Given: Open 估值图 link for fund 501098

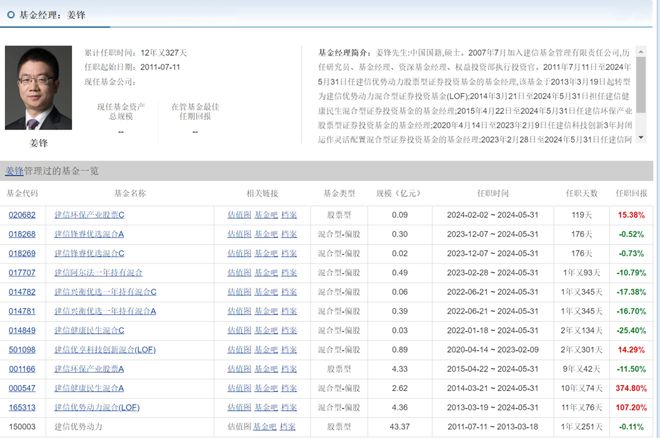Looking at the screenshot, I should [239, 350].
